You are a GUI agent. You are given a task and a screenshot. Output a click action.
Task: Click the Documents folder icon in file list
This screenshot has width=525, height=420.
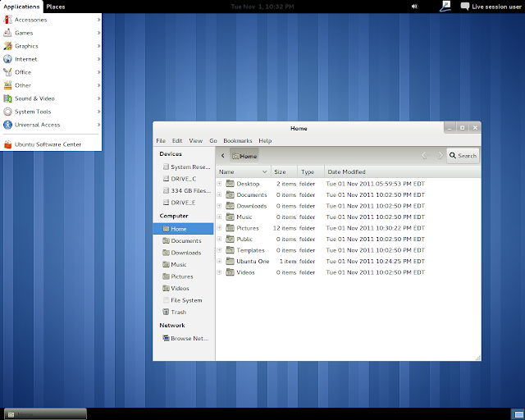click(x=230, y=194)
